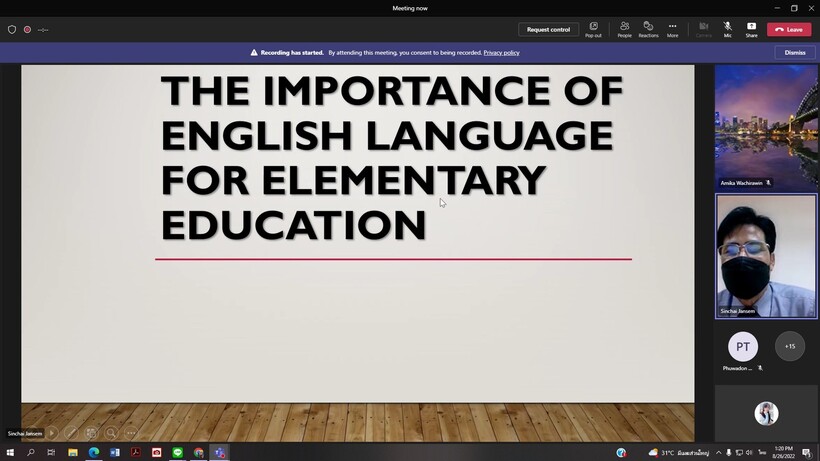This screenshot has width=820, height=461.
Task: Click the Share content icon
Action: 751,29
